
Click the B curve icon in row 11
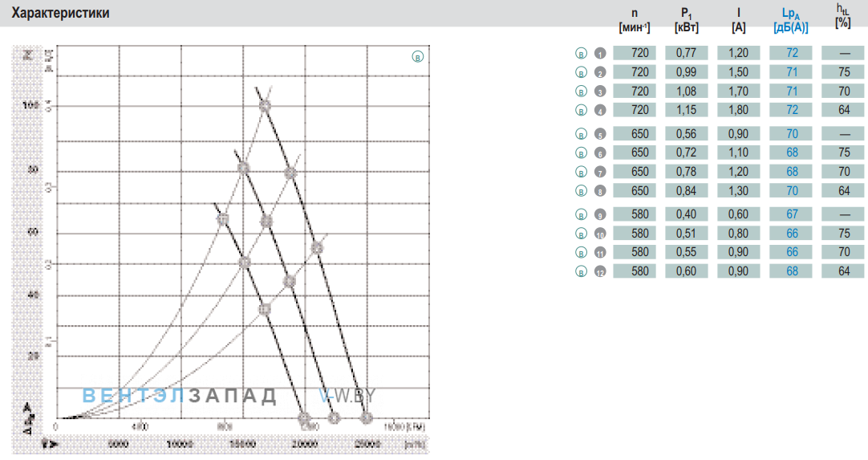click(x=581, y=253)
